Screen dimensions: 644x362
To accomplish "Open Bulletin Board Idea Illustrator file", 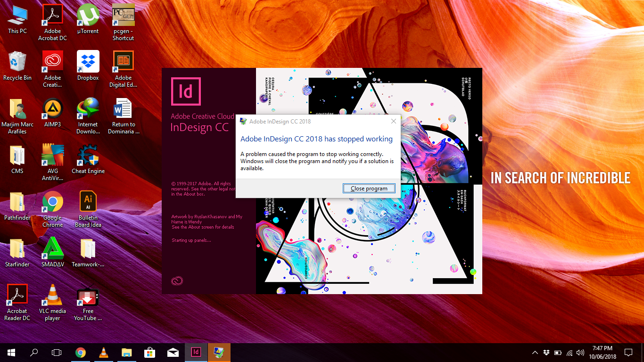I will pyautogui.click(x=88, y=209).
